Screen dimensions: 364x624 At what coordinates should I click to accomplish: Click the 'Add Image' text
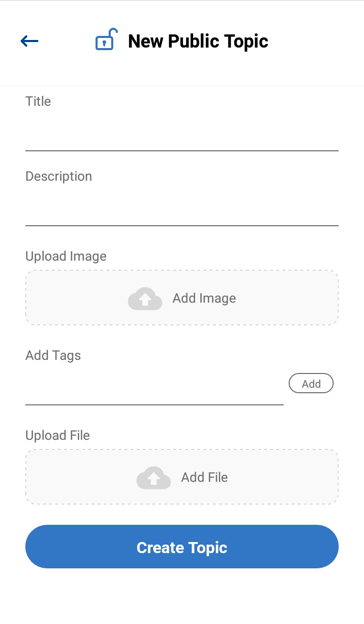pyautogui.click(x=204, y=298)
